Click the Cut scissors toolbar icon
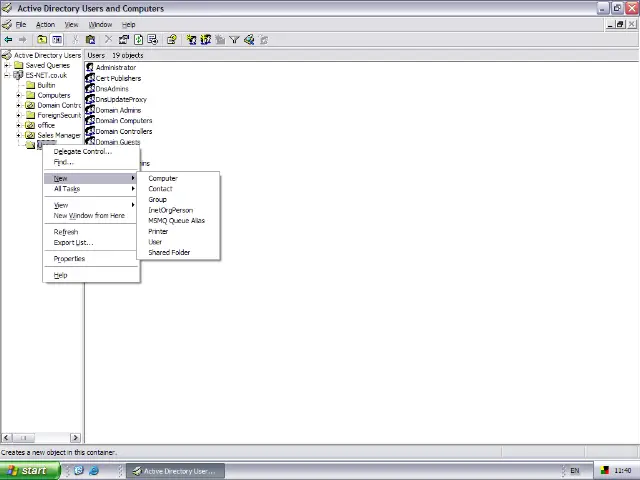This screenshot has height=480, width=640. click(75, 40)
